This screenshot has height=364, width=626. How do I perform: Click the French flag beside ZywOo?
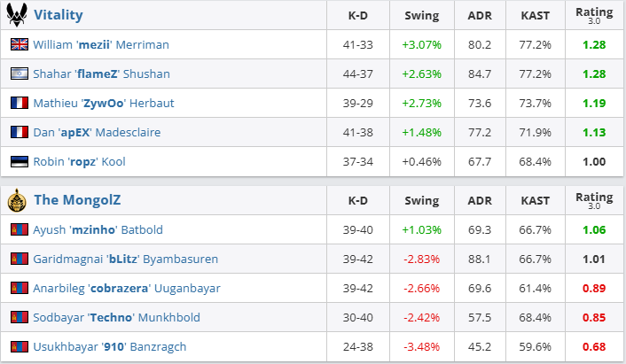(19, 103)
